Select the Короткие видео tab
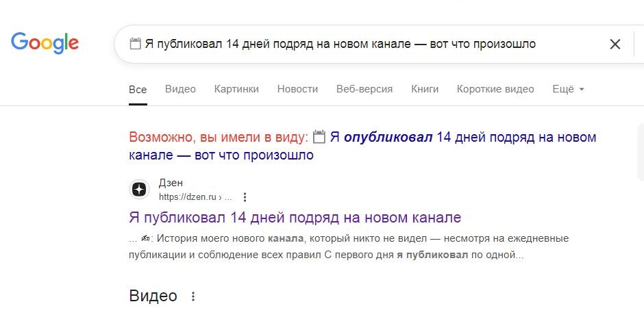This screenshot has height=317, width=644. pyautogui.click(x=495, y=89)
